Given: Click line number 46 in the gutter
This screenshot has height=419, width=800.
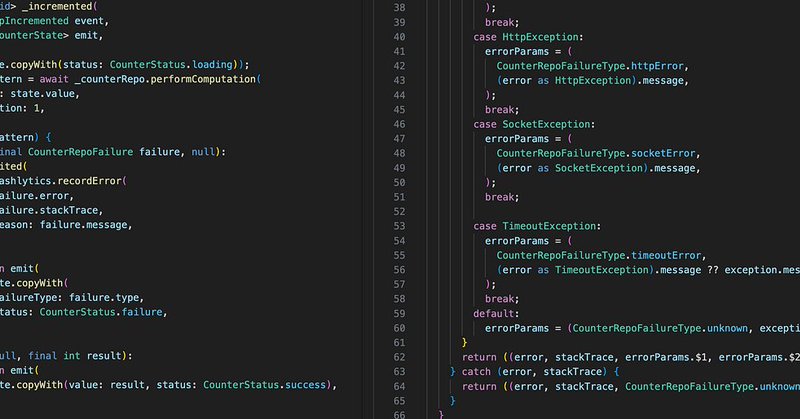Looking at the screenshot, I should click(x=399, y=125).
